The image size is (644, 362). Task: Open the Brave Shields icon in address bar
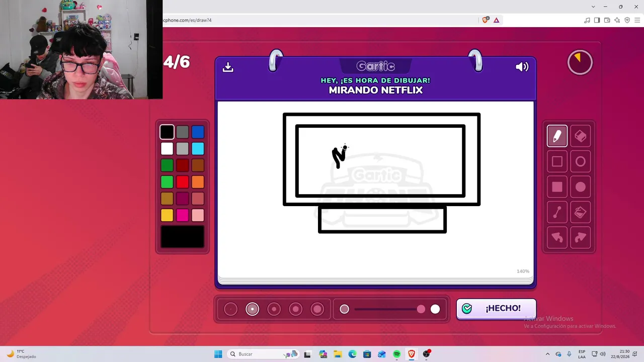[x=486, y=20]
